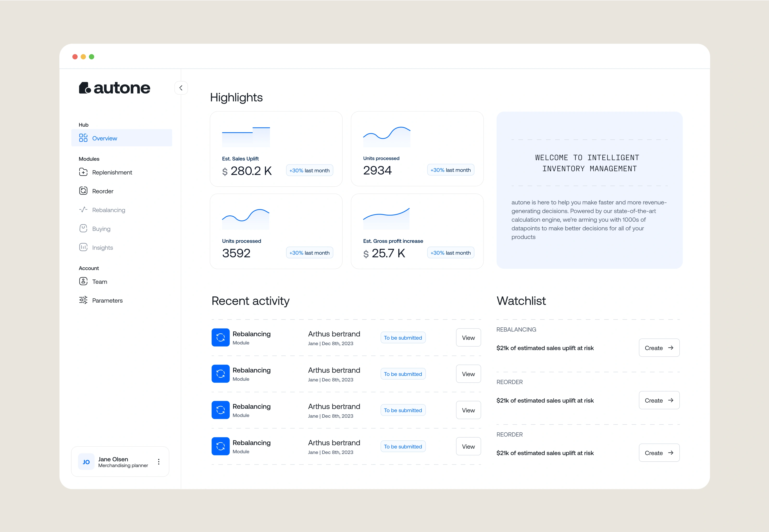The image size is (769, 532).
Task: Click the 3592 units value
Action: 236,253
